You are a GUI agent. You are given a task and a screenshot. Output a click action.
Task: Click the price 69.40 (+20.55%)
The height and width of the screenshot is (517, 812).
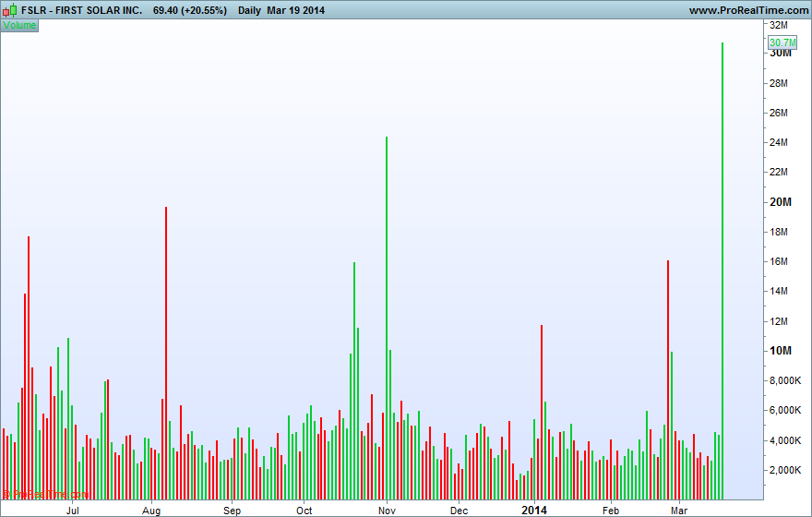pyautogui.click(x=189, y=10)
